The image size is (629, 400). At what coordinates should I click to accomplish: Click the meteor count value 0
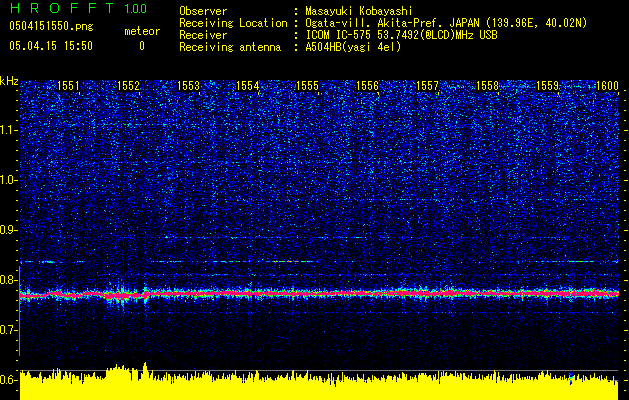coord(142,46)
